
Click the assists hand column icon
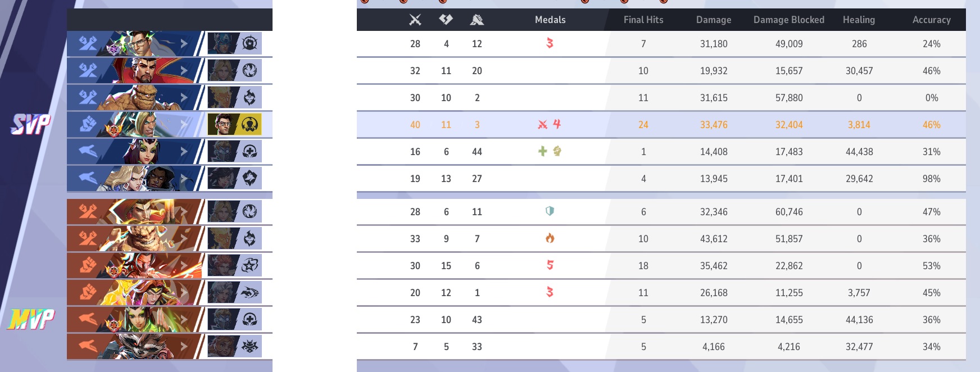coord(477,20)
